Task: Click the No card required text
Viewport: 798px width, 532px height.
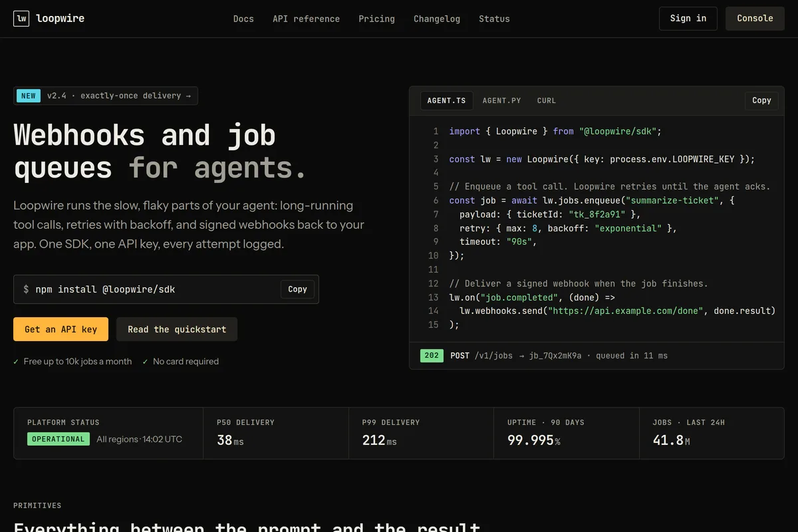Action: [186, 362]
